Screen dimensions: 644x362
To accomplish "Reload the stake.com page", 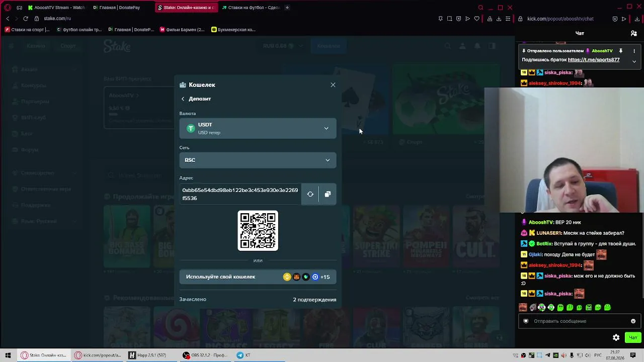I will (26, 19).
